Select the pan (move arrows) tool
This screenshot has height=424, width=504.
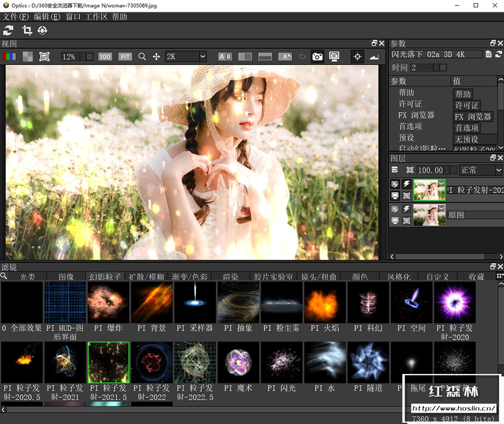pos(157,56)
